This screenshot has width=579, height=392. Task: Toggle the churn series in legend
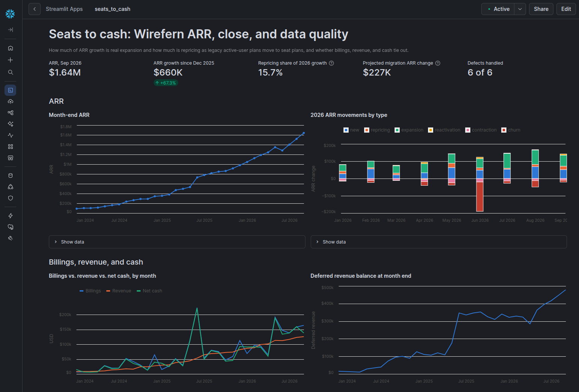click(511, 130)
